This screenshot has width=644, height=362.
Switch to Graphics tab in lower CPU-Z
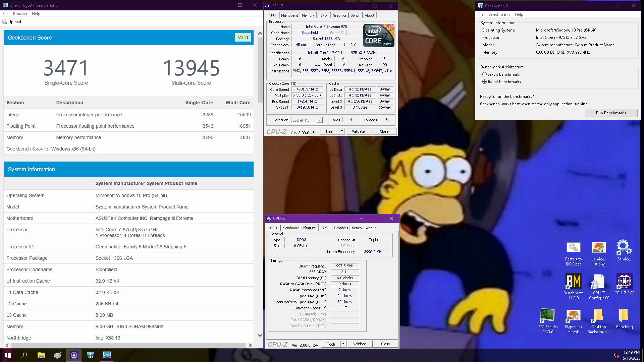click(x=341, y=228)
